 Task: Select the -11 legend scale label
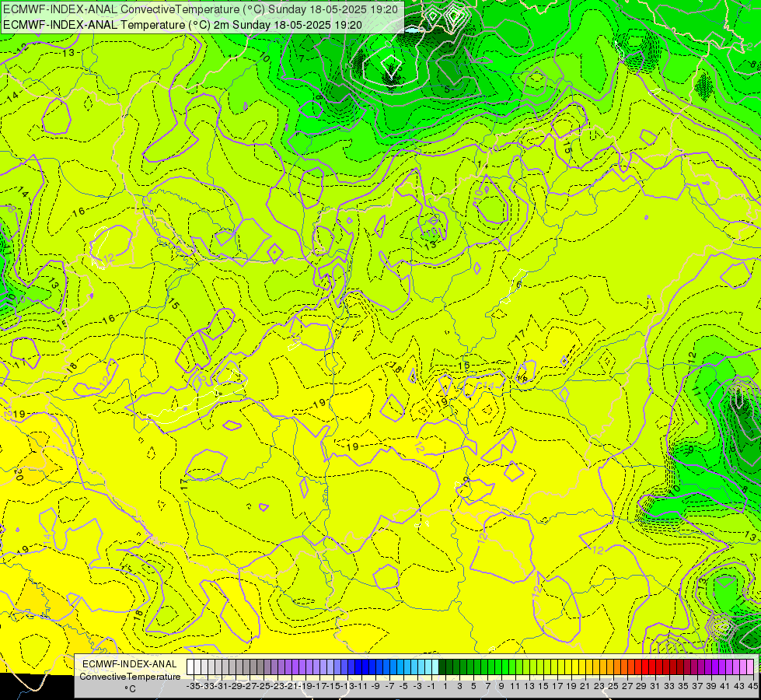click(x=361, y=686)
